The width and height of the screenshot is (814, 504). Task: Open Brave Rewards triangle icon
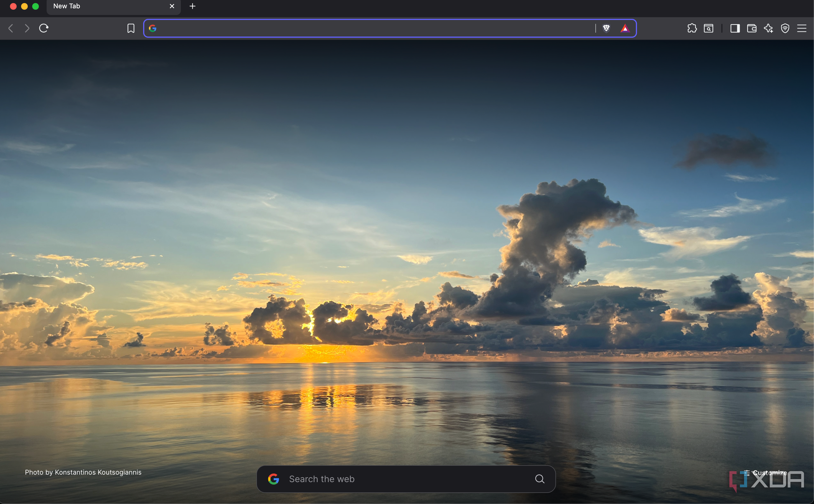[x=625, y=28]
